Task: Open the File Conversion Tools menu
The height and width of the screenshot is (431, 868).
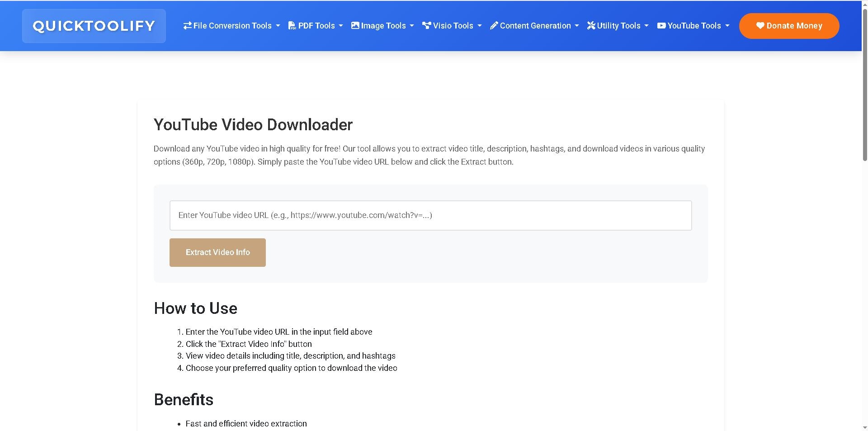Action: click(x=232, y=26)
